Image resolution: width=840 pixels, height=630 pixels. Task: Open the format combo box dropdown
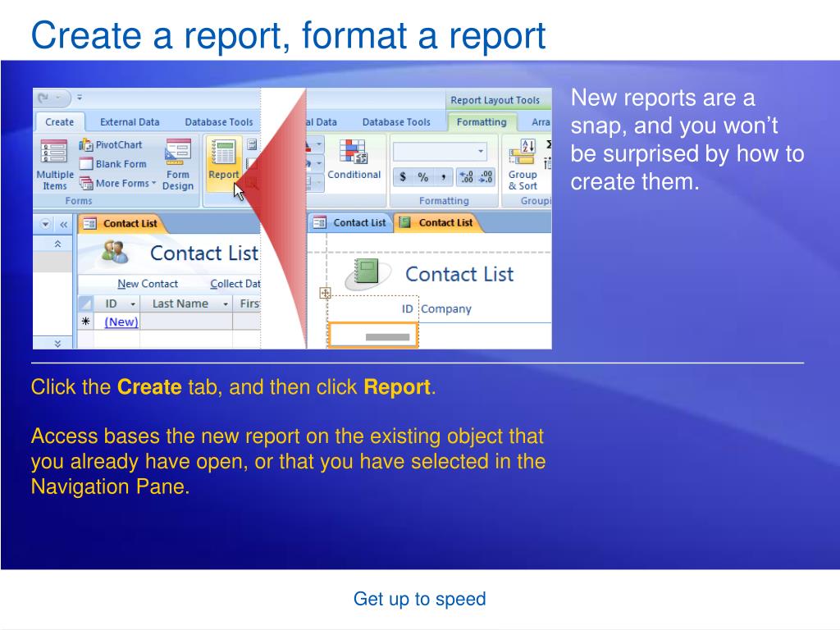pos(481,151)
